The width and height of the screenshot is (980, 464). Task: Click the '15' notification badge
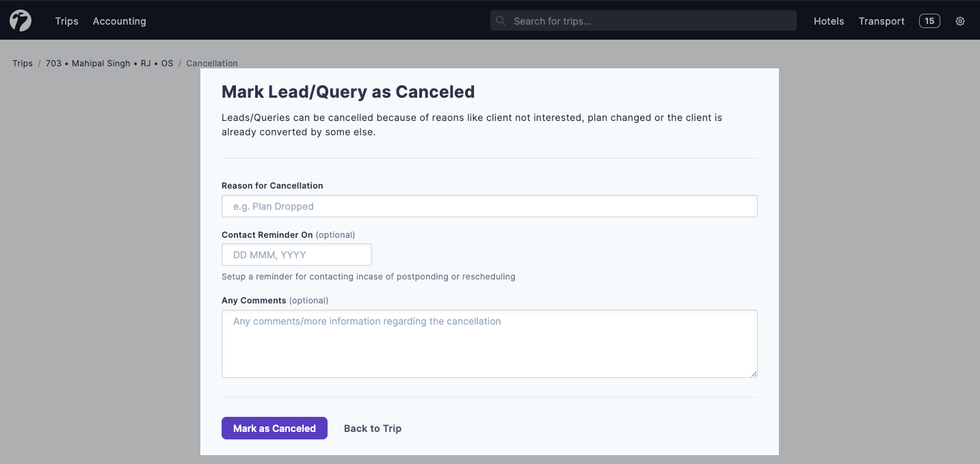[x=929, y=21]
